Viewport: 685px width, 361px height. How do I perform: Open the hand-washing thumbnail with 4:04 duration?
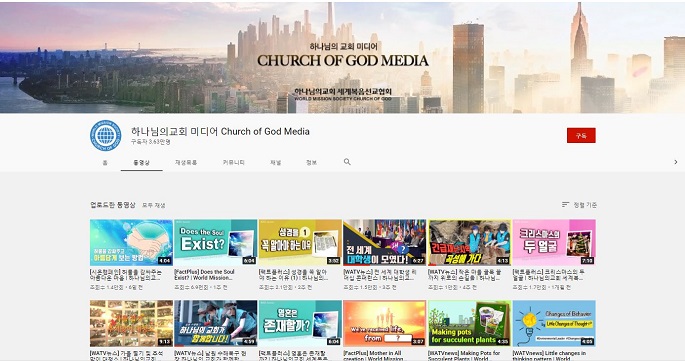click(131, 243)
